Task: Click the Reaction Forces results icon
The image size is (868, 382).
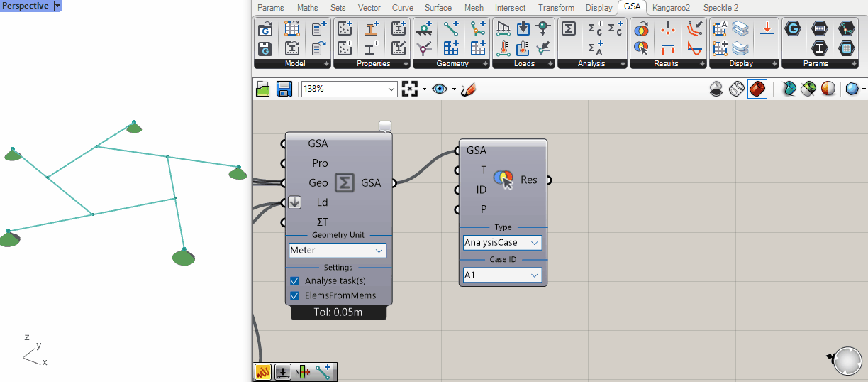Action: click(667, 48)
